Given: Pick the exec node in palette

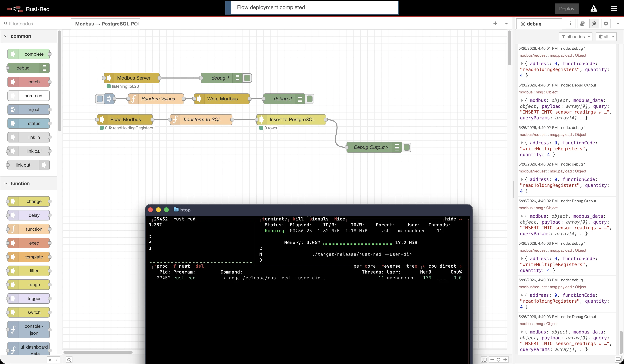Looking at the screenshot, I should (28, 243).
